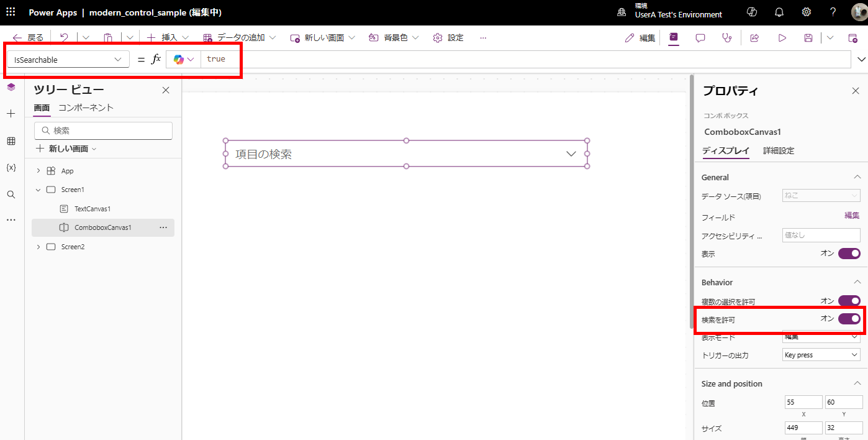Click the 編集 link for フィールド
868x440 pixels.
pyautogui.click(x=851, y=216)
